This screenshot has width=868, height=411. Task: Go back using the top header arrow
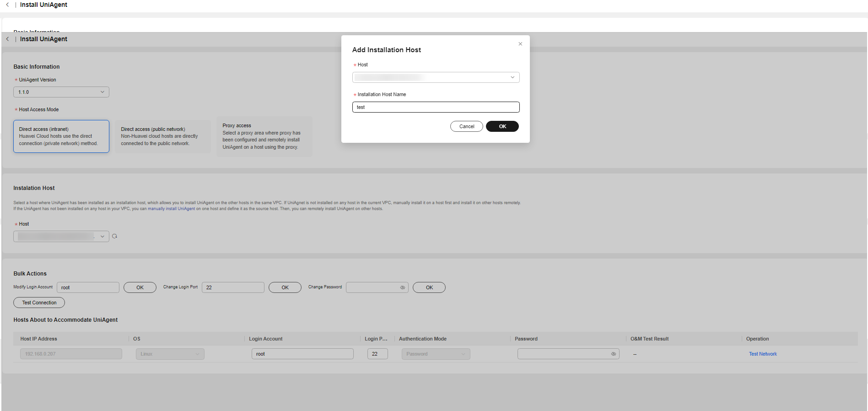pos(7,5)
